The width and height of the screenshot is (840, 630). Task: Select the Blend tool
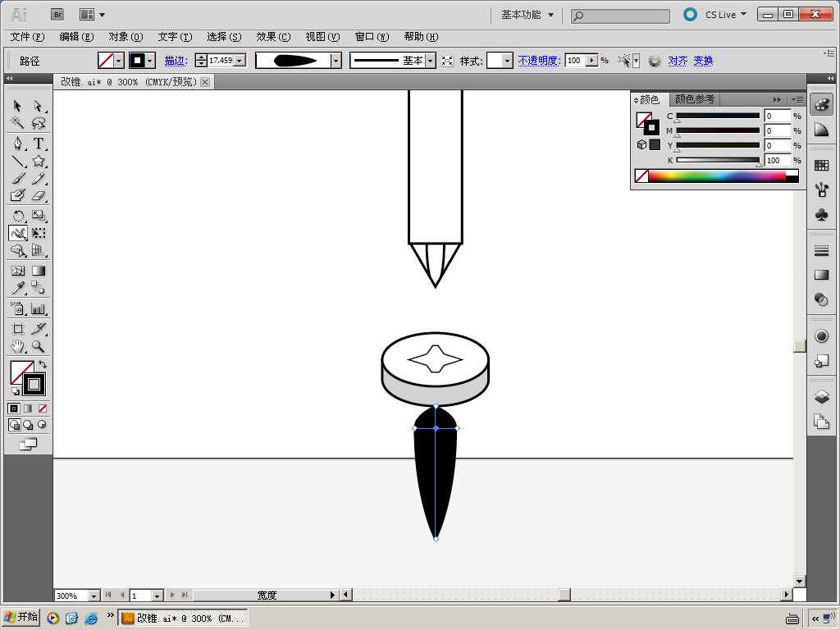[38, 288]
